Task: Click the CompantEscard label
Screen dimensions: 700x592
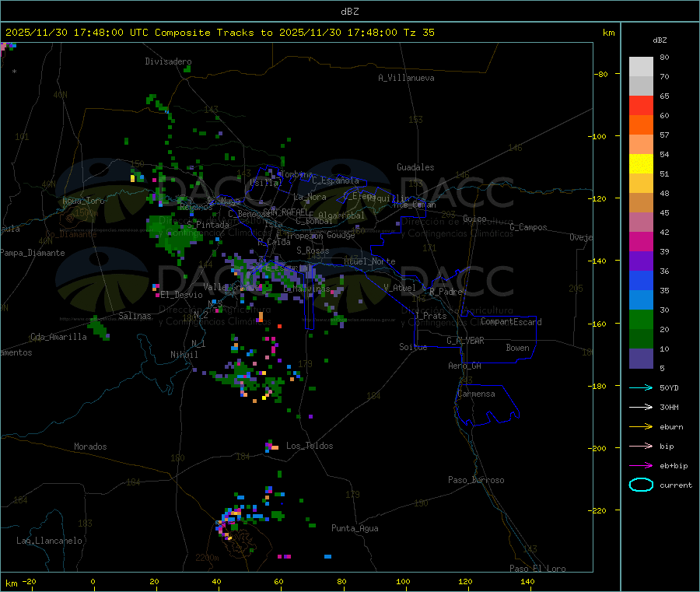Action: [x=511, y=321]
